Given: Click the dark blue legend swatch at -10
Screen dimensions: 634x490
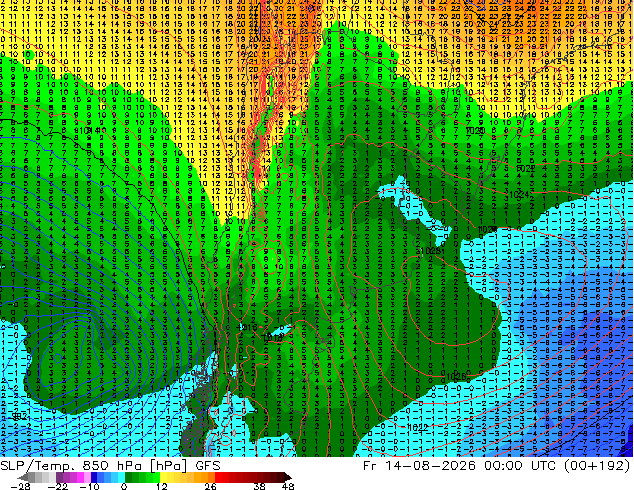Looking at the screenshot, I should pyautogui.click(x=94, y=477).
